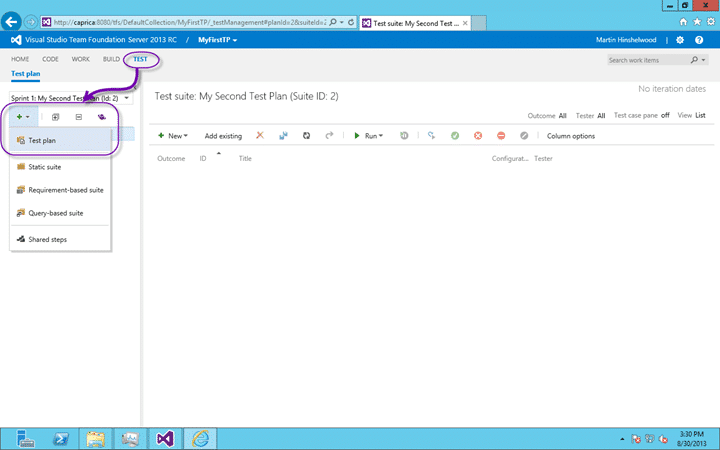Open the search options dropdown arrow
Viewport: 720px width, 450px height.
[x=703, y=60]
